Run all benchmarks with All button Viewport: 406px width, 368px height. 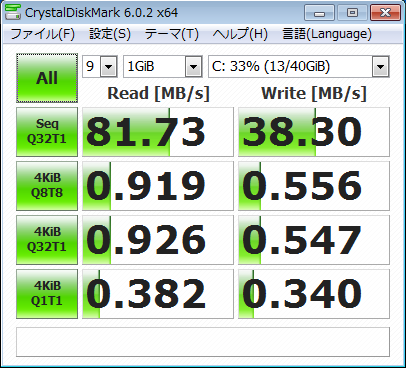(x=47, y=78)
